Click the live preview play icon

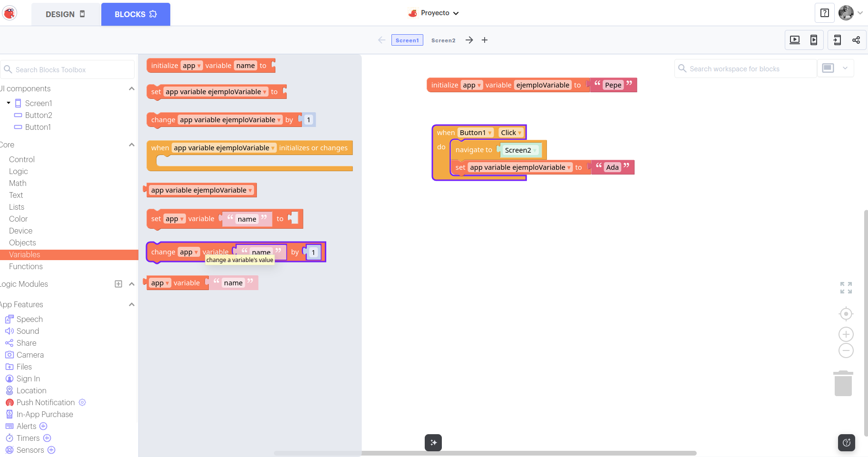click(795, 40)
